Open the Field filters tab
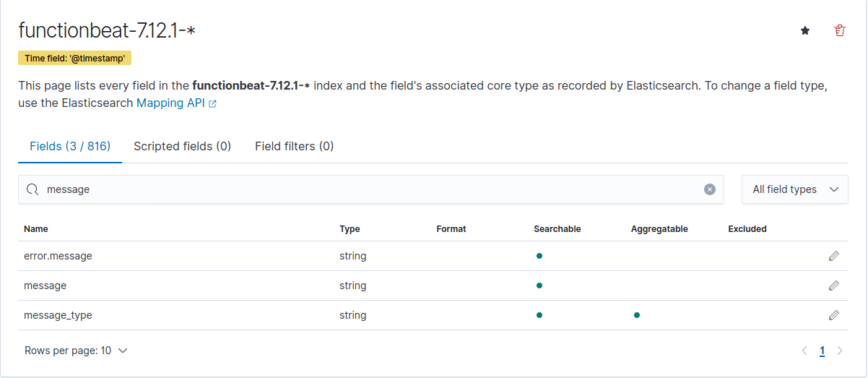Screen dimensions: 868x378 coord(294,146)
